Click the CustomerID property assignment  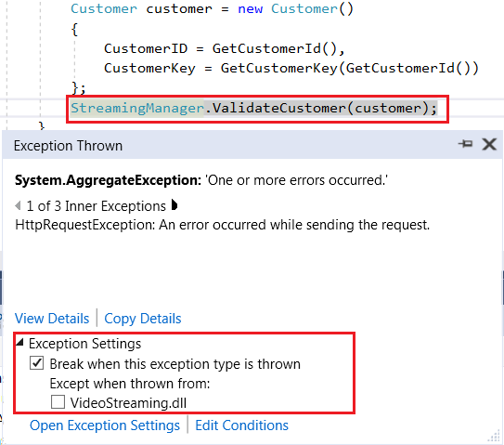pos(146,48)
